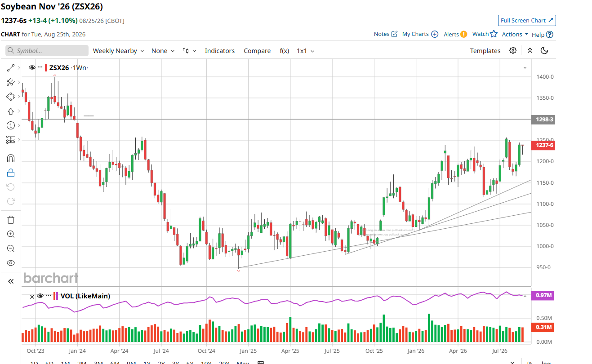Open the Indicators menu
Screen dimensions: 592x364
point(220,51)
